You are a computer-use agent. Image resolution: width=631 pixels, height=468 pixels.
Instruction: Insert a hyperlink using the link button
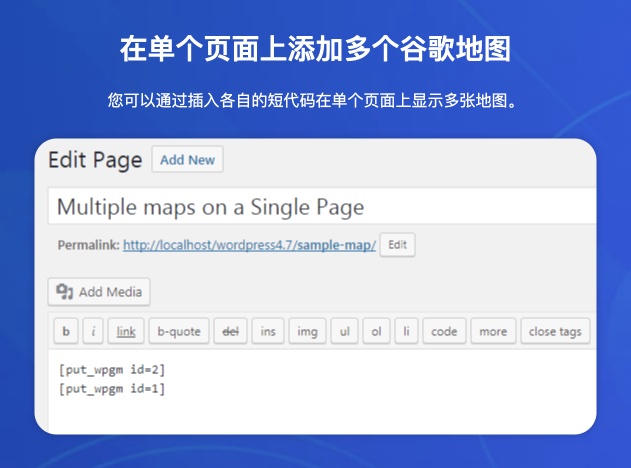click(126, 331)
